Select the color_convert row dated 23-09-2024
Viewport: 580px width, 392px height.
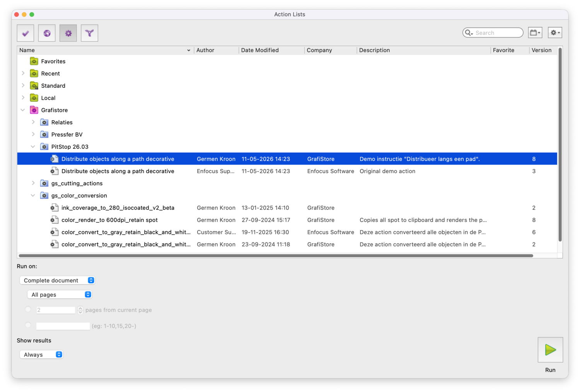click(x=287, y=244)
